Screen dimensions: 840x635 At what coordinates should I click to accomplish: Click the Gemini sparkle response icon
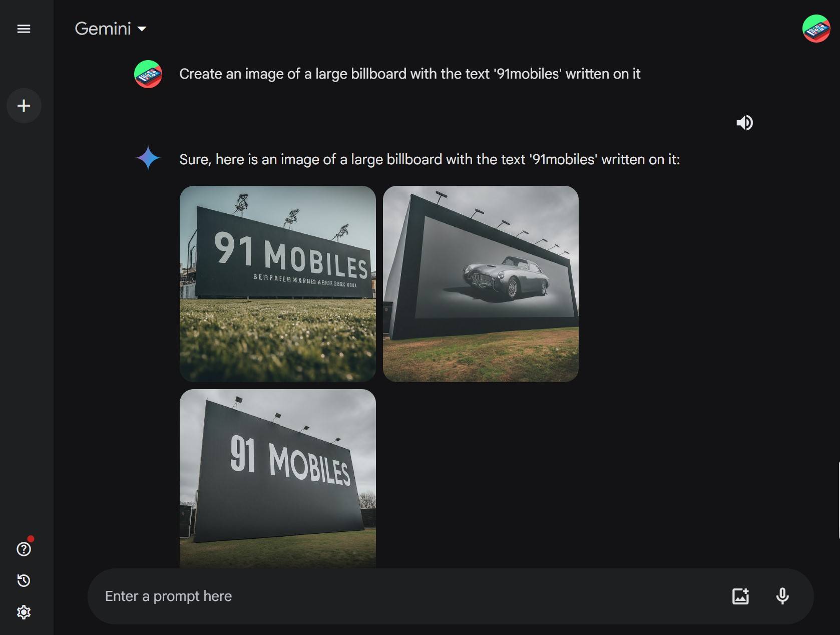(x=148, y=158)
